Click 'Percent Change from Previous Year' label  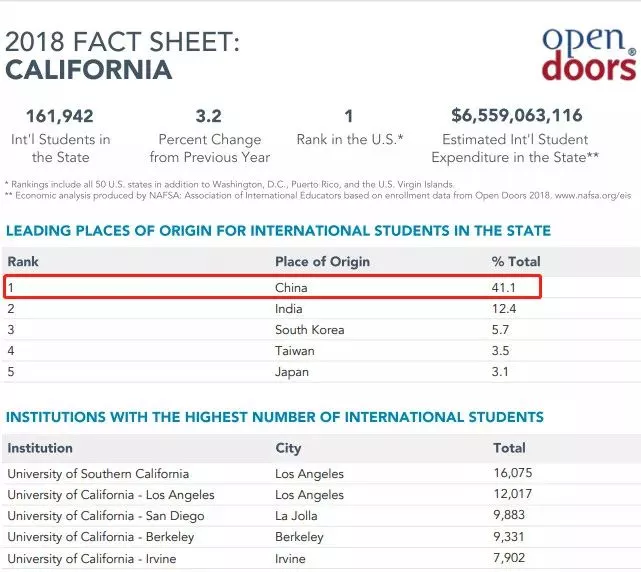click(210, 148)
